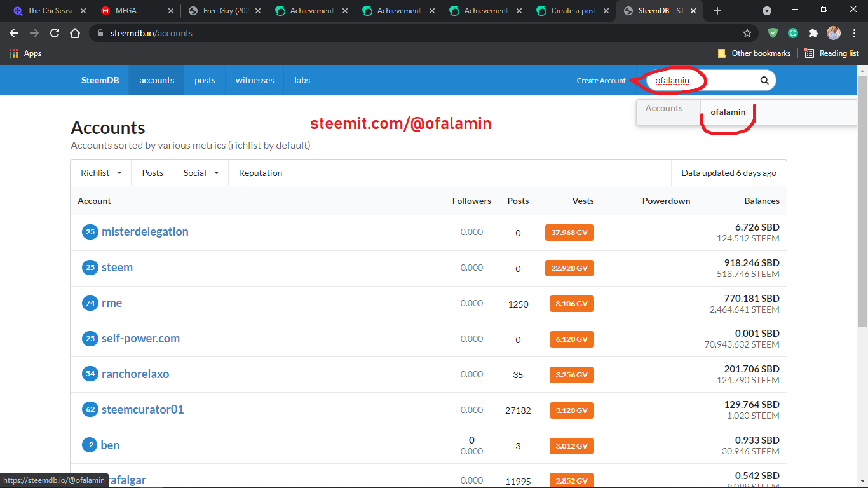868x488 pixels.
Task: Open the witnesses nav item
Action: point(255,80)
